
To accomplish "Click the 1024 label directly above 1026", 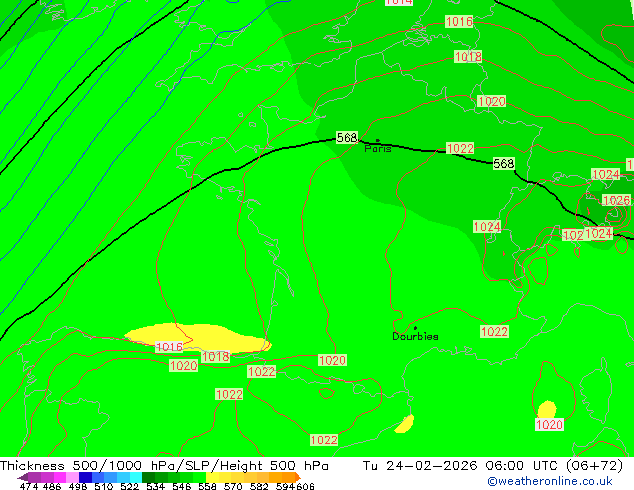I will pyautogui.click(x=606, y=174).
